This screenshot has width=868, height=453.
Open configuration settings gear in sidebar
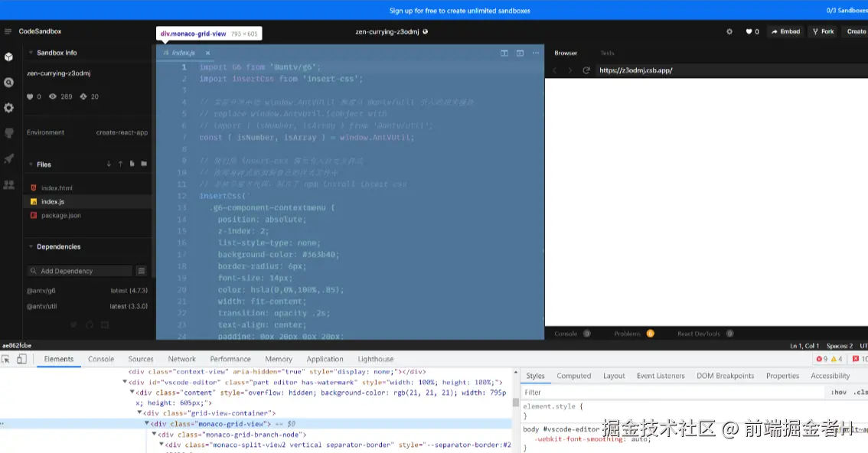point(9,108)
